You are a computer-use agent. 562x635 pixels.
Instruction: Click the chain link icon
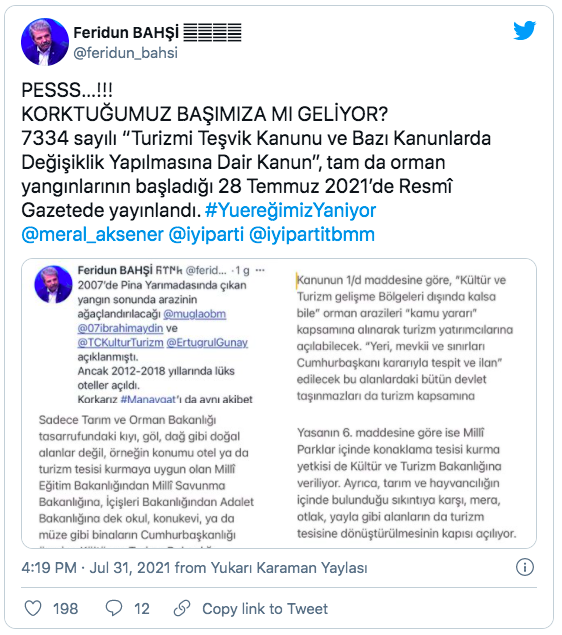[182, 608]
